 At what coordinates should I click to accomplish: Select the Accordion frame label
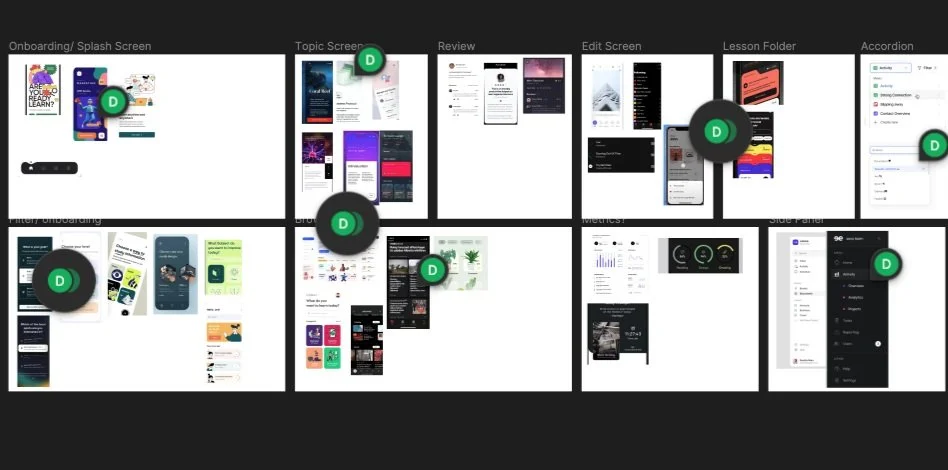tap(887, 47)
